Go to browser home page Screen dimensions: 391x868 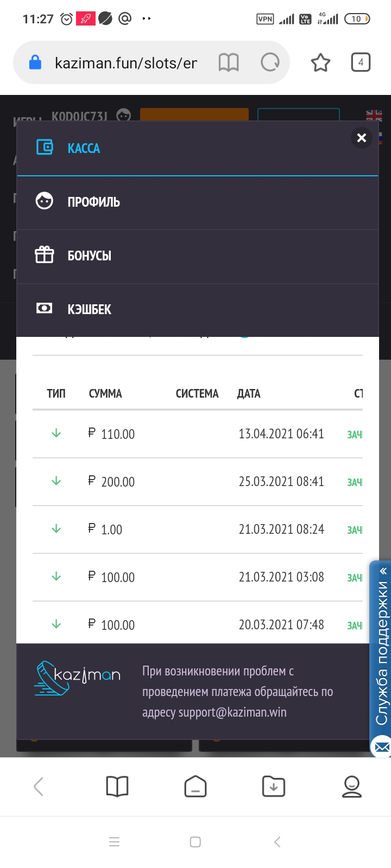[195, 786]
